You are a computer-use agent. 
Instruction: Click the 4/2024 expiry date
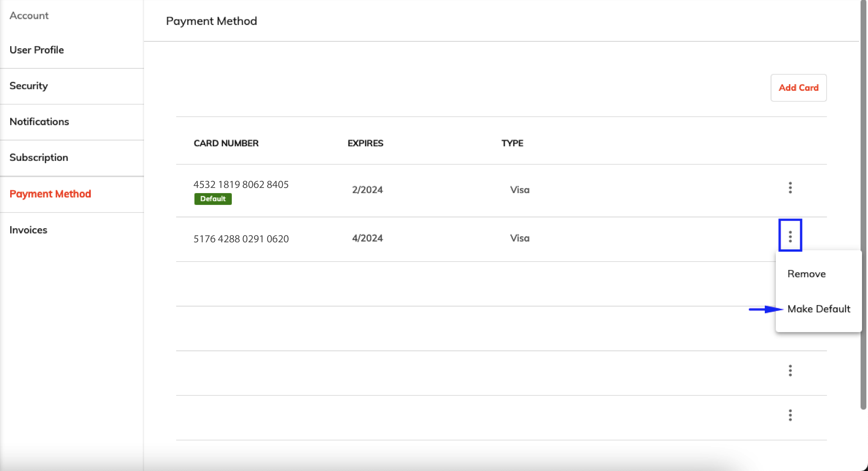pyautogui.click(x=367, y=238)
